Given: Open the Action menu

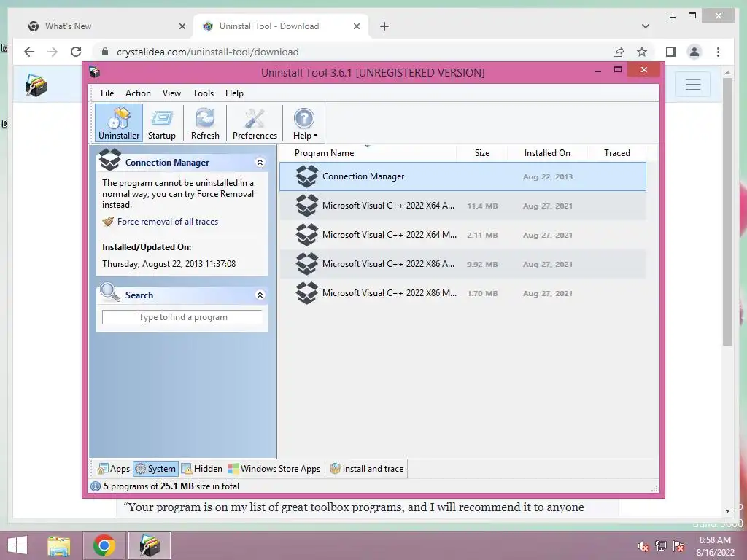Looking at the screenshot, I should pos(138,93).
